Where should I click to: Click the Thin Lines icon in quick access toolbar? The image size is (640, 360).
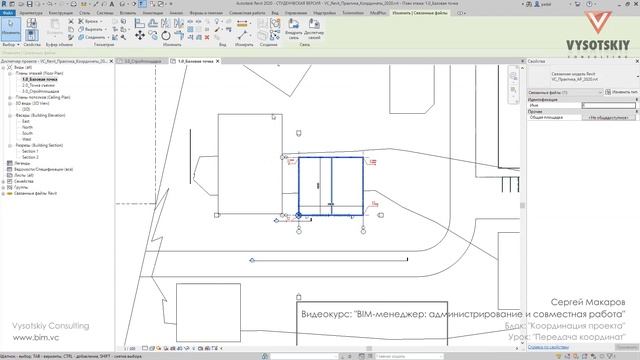pyautogui.click(x=142, y=4)
